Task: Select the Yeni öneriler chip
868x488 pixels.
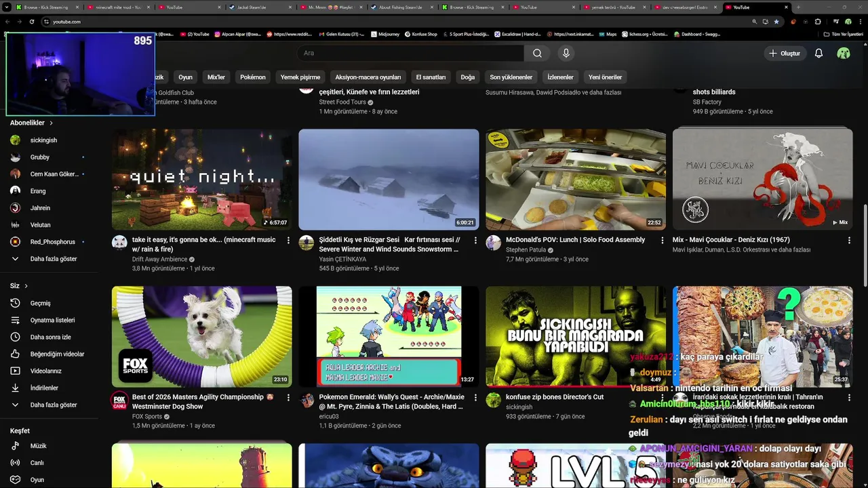Action: point(605,77)
